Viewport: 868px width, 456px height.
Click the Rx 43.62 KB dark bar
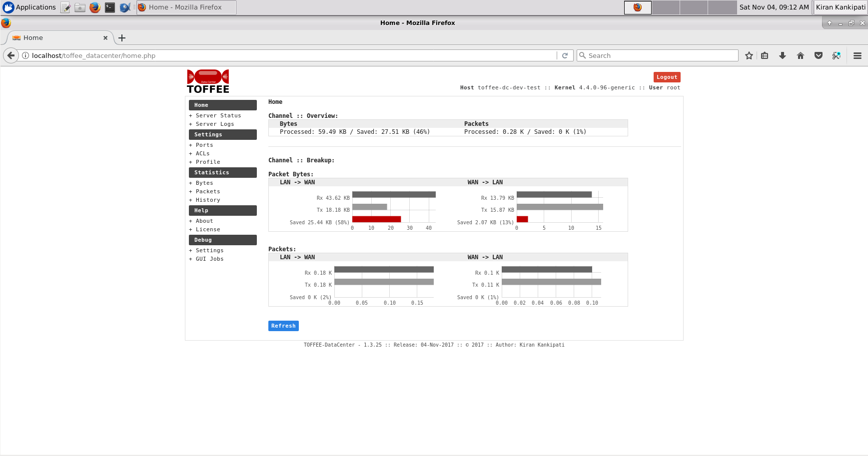[x=394, y=194]
